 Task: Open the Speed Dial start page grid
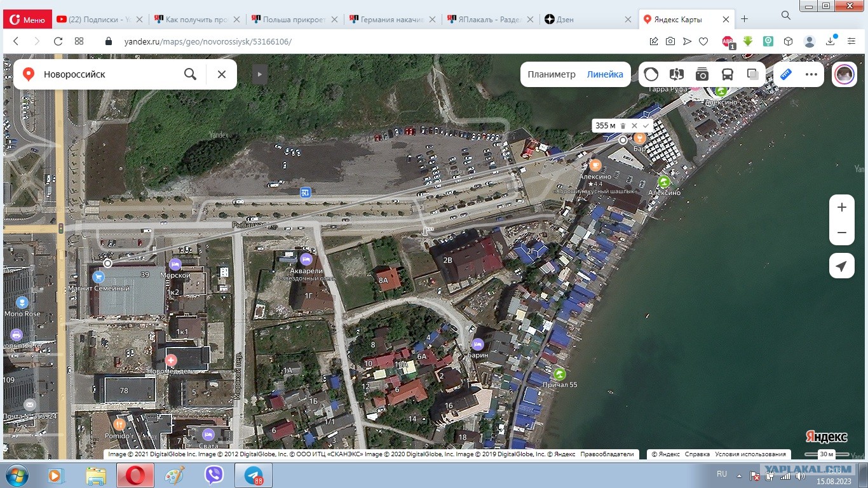click(79, 41)
